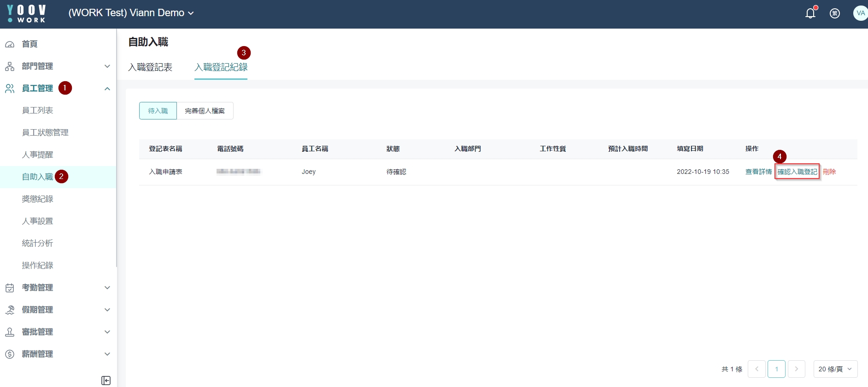Select the 待入職 filter toggle
The width and height of the screenshot is (868, 387).
click(158, 111)
